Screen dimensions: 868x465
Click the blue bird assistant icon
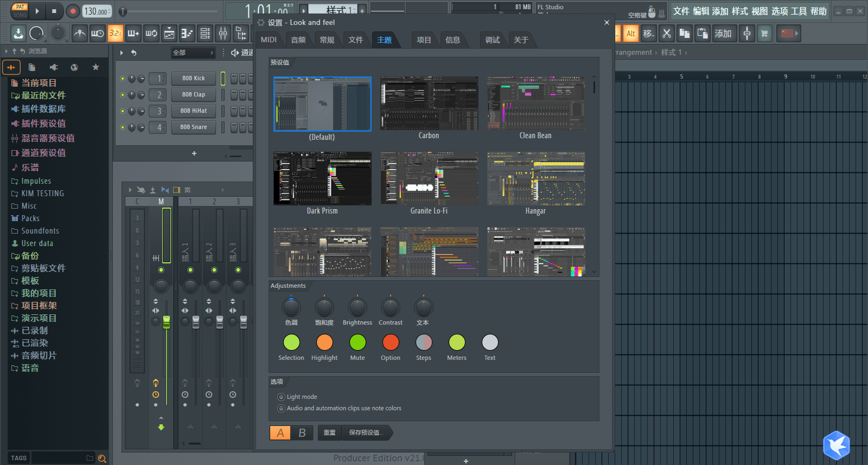pyautogui.click(x=836, y=445)
